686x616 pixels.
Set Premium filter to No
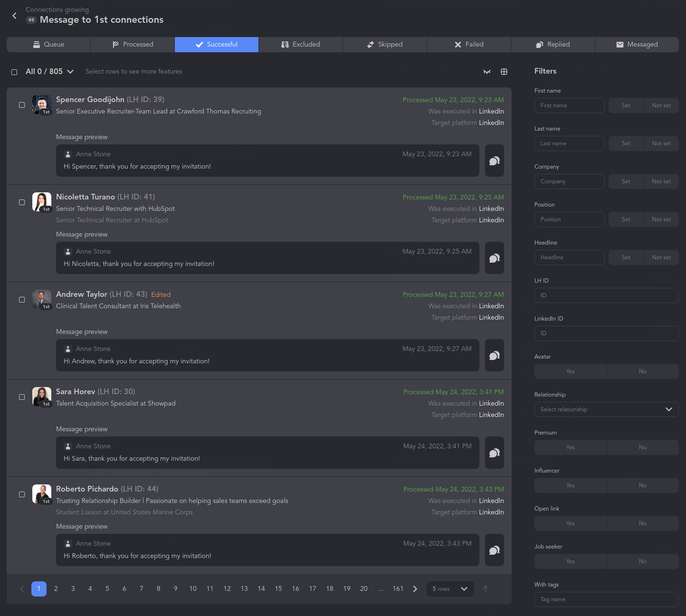coord(643,447)
